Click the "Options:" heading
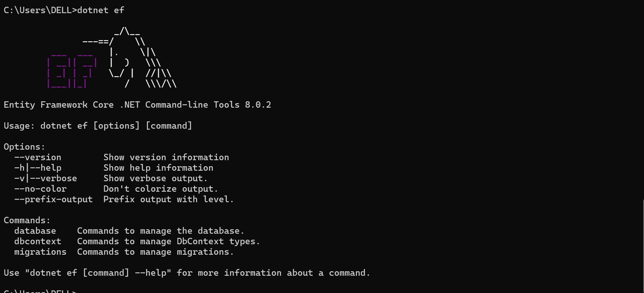 24,147
